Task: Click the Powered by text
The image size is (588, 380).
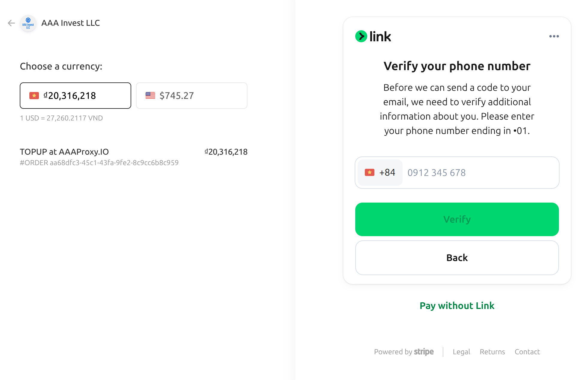Action: [x=393, y=352]
